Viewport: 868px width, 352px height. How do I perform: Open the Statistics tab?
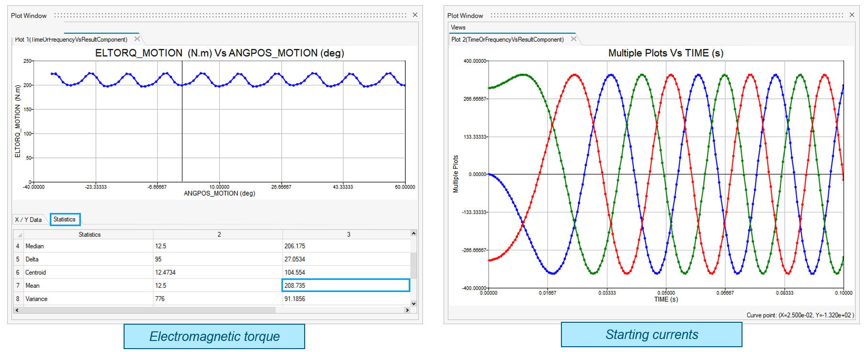[65, 219]
